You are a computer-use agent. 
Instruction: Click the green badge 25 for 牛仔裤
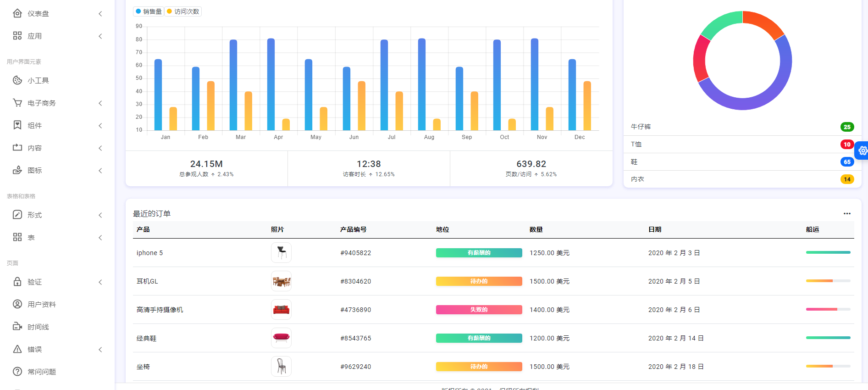click(847, 127)
